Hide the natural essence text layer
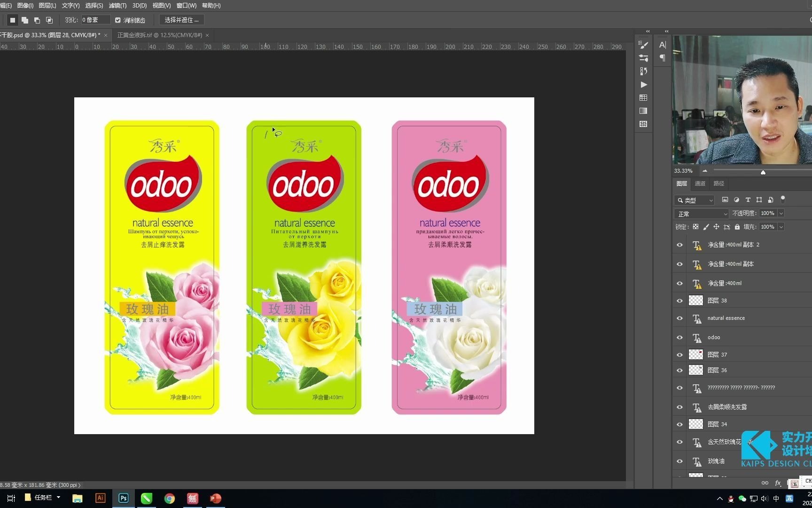Image resolution: width=812 pixels, height=508 pixels. click(679, 318)
